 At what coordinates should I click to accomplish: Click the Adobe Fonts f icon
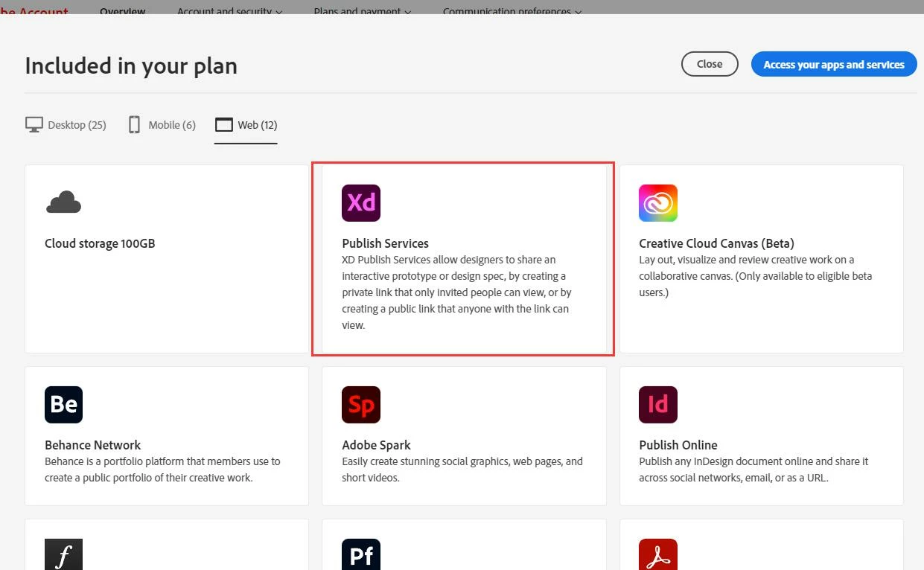63,554
